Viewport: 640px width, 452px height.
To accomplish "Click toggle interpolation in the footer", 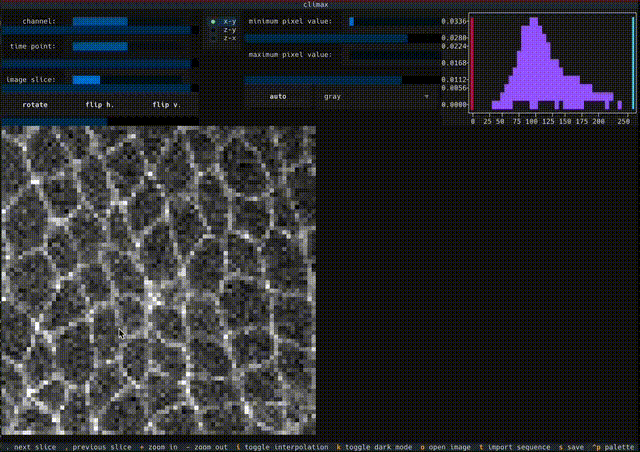I will (282, 447).
